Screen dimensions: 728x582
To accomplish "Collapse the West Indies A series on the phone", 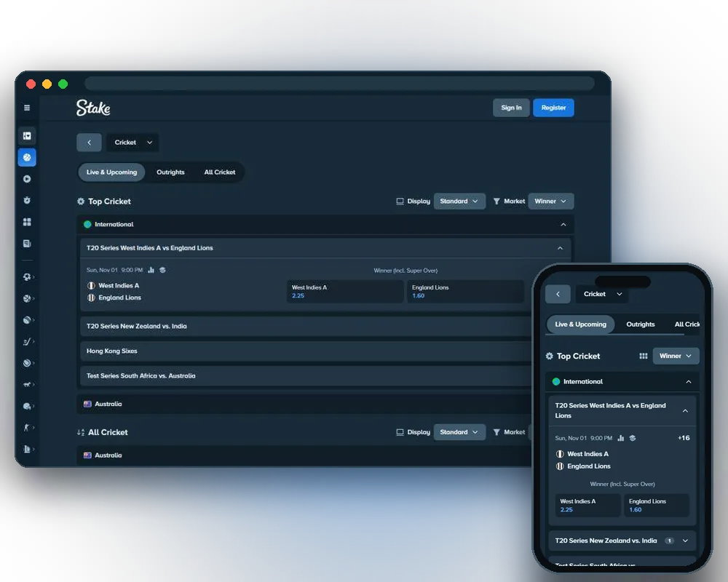I will [685, 411].
